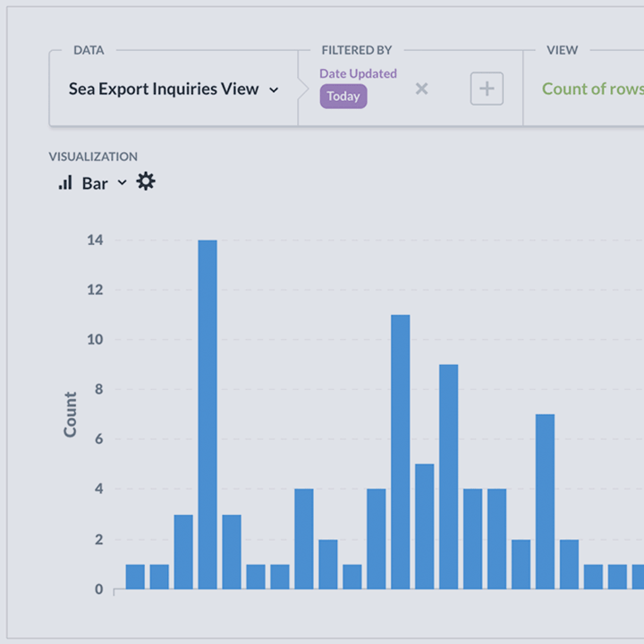The width and height of the screenshot is (644, 644).
Task: Click the y-axis tick label 6
Action: [99, 439]
